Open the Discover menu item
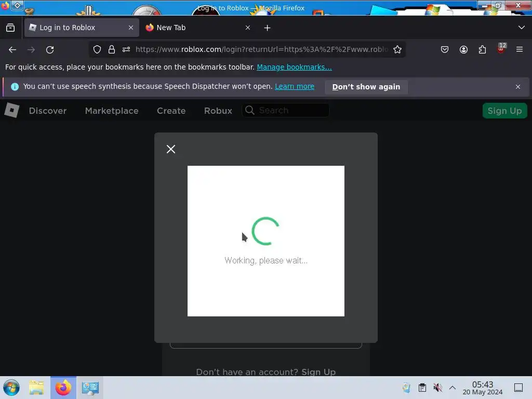 click(x=48, y=111)
